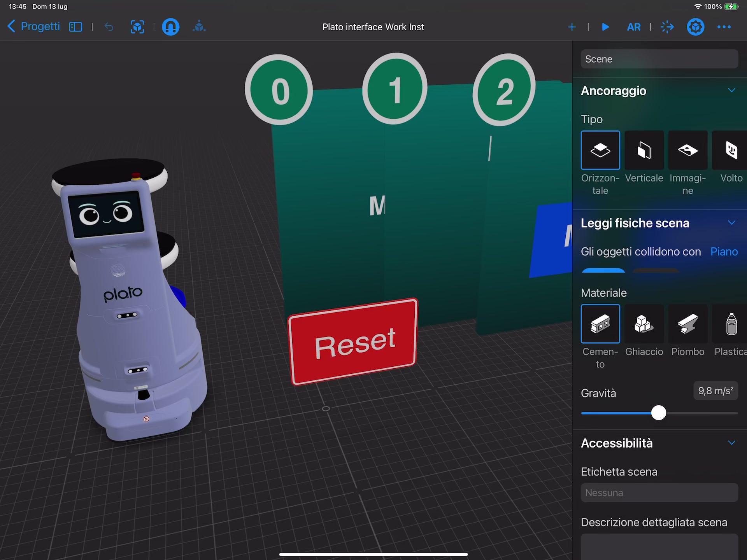
Task: Click the Etichetta scena input field
Action: click(659, 493)
